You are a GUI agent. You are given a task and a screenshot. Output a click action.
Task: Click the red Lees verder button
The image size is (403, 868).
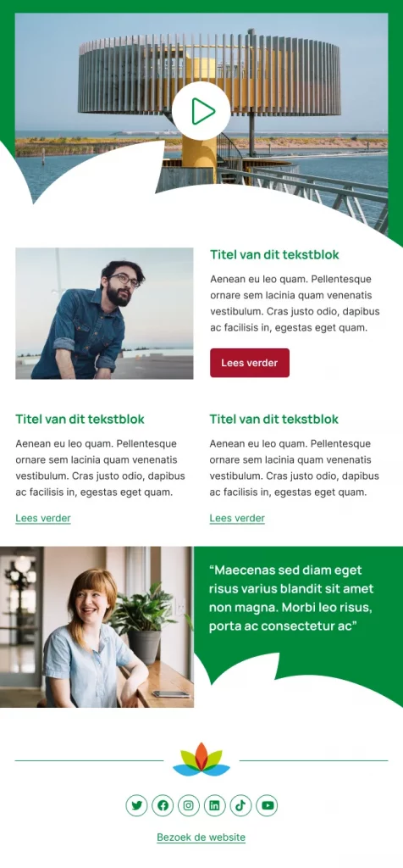click(x=249, y=363)
